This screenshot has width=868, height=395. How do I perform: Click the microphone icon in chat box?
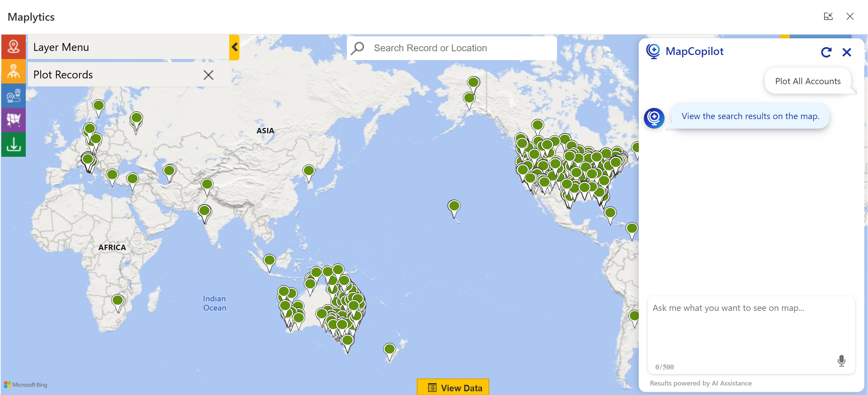coord(841,360)
